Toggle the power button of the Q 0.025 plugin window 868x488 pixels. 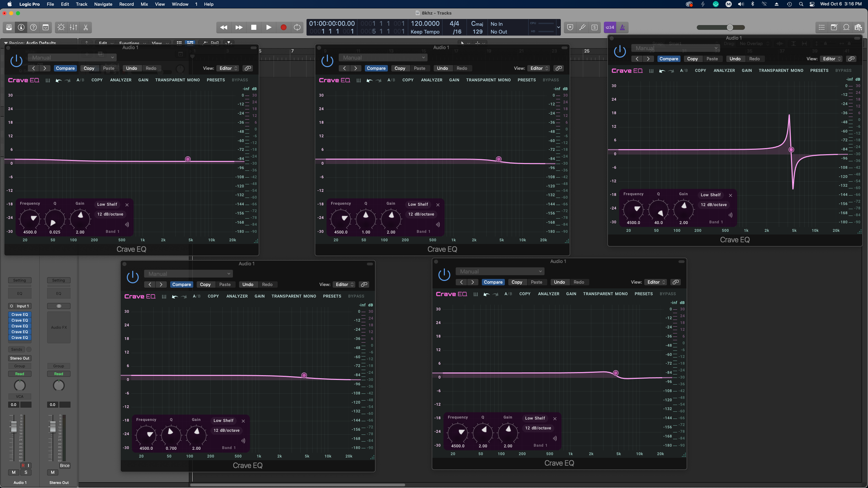[16, 61]
